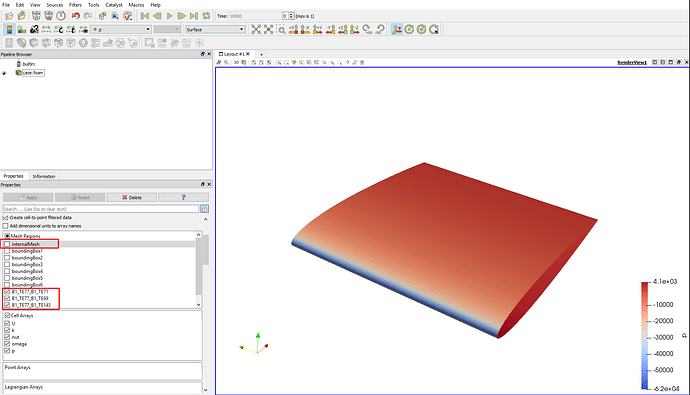Click the Mesh Regions list scrollbar down arrow
This screenshot has height=395, width=690.
[x=198, y=304]
